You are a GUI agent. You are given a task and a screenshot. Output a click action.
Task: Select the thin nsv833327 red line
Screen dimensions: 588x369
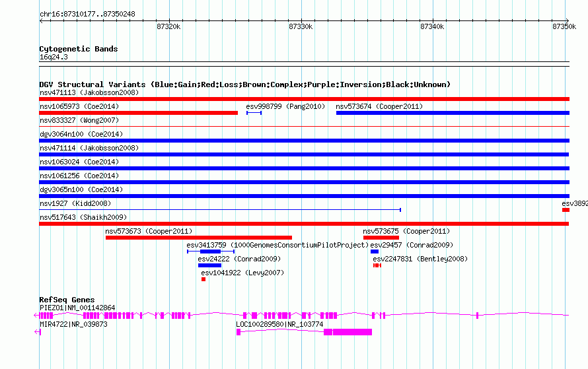[x=304, y=127]
